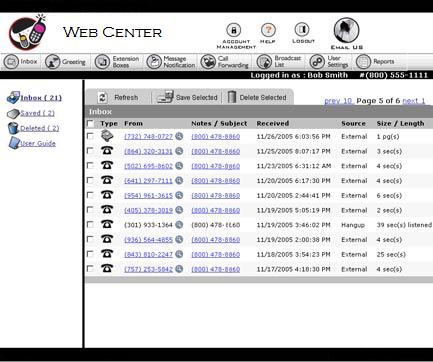Click the Web Center phone logo
Viewport: 433px width, 362px height.
(28, 32)
